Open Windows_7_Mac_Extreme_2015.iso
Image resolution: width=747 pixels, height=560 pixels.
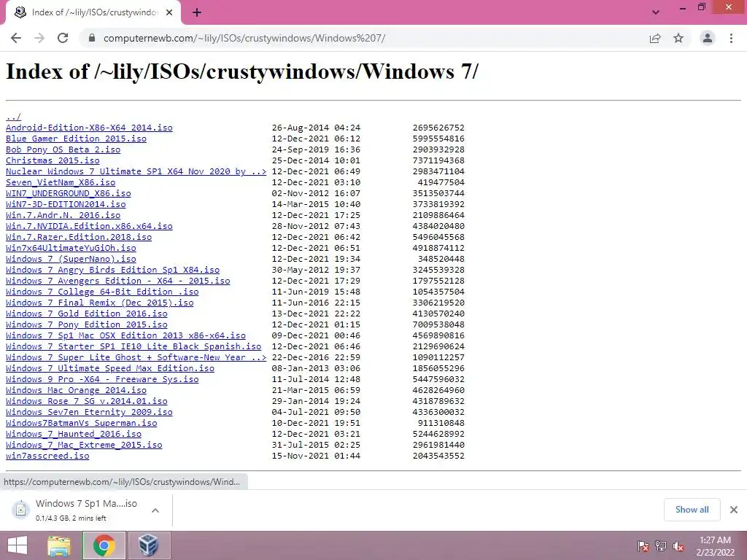click(84, 446)
